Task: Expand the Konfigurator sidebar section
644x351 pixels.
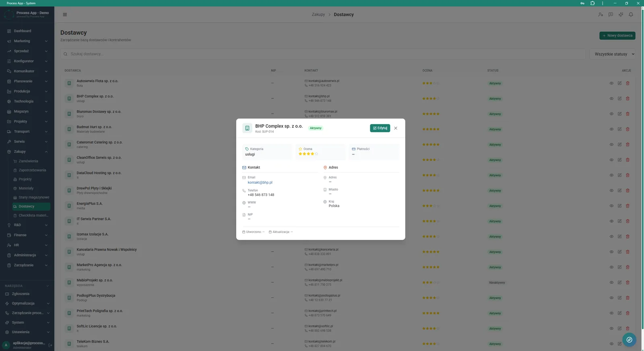Action: [27, 61]
